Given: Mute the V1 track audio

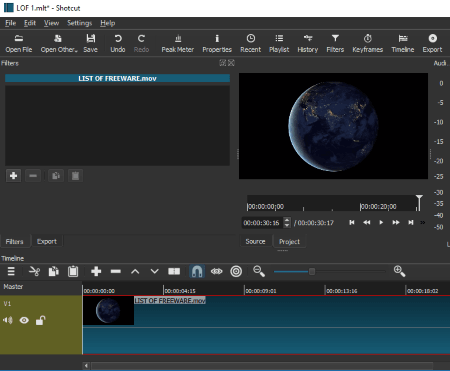Looking at the screenshot, I should [x=8, y=320].
